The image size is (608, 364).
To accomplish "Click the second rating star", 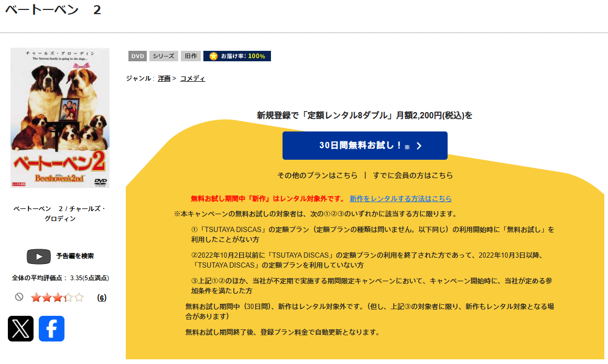I will pos(47,297).
